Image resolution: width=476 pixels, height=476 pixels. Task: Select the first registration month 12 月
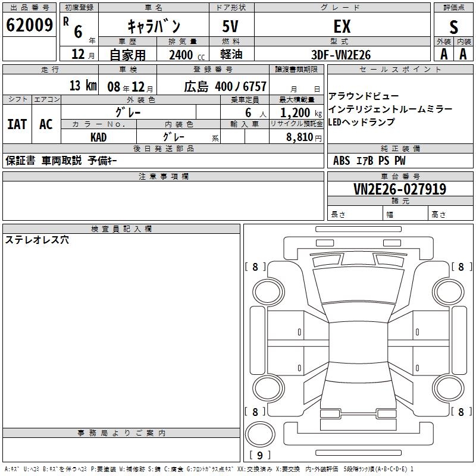(x=83, y=54)
